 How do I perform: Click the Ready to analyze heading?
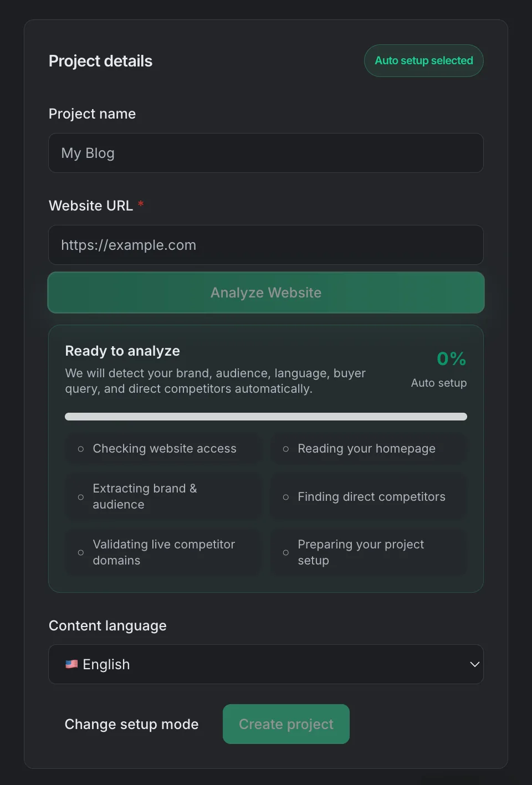(122, 351)
